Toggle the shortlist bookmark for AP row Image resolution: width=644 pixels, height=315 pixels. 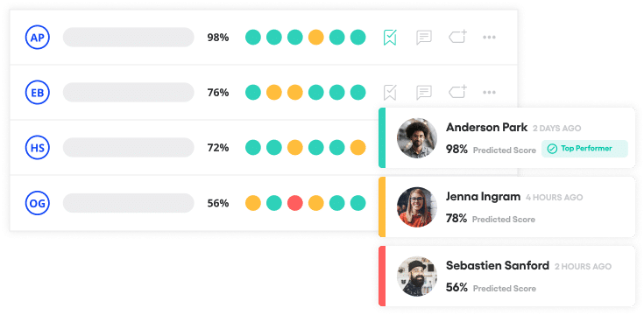(x=390, y=38)
